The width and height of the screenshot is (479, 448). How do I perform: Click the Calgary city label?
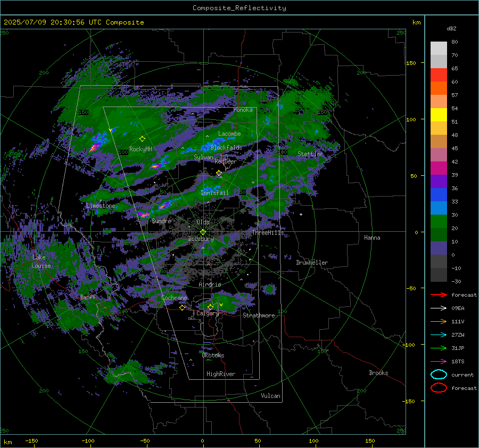pyautogui.click(x=208, y=313)
